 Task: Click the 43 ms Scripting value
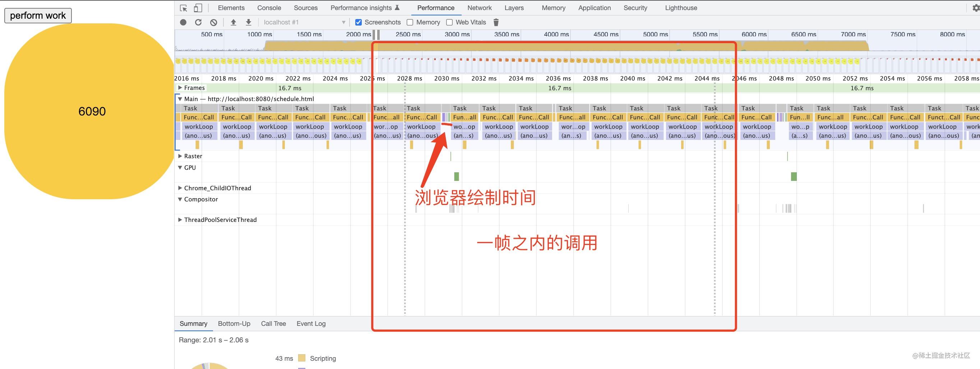click(x=284, y=358)
